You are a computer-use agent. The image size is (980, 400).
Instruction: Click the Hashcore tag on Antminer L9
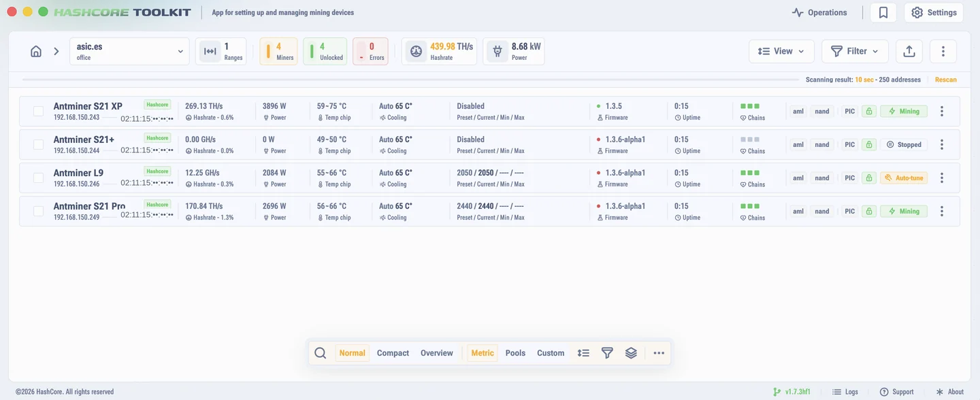(x=157, y=171)
